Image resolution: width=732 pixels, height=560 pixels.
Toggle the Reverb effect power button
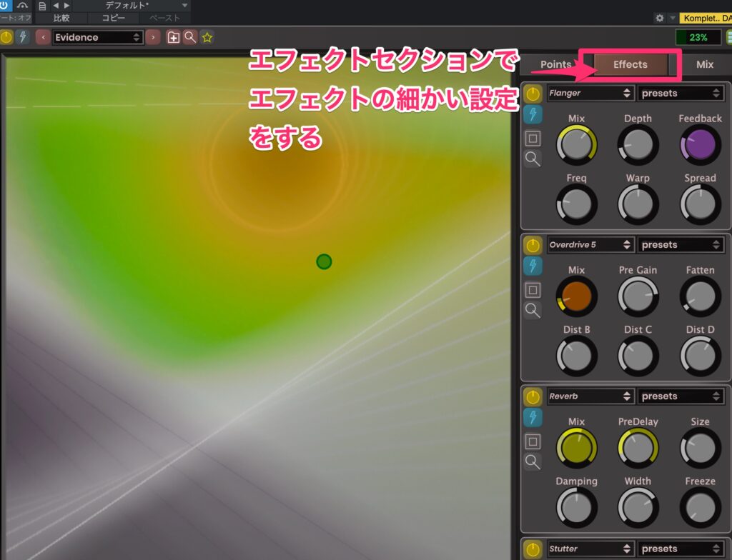[533, 396]
